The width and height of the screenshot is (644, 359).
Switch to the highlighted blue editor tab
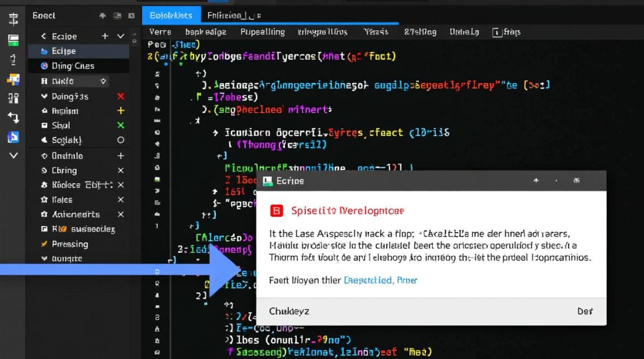click(171, 16)
